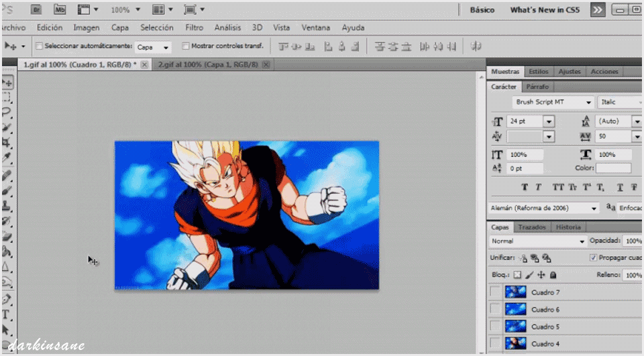Screen dimensions: 644x356
Task: Select the Lasso tool
Action: tap(7, 113)
